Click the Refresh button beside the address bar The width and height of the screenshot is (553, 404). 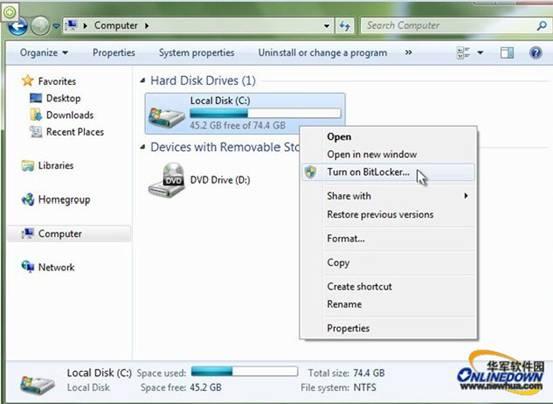click(345, 26)
